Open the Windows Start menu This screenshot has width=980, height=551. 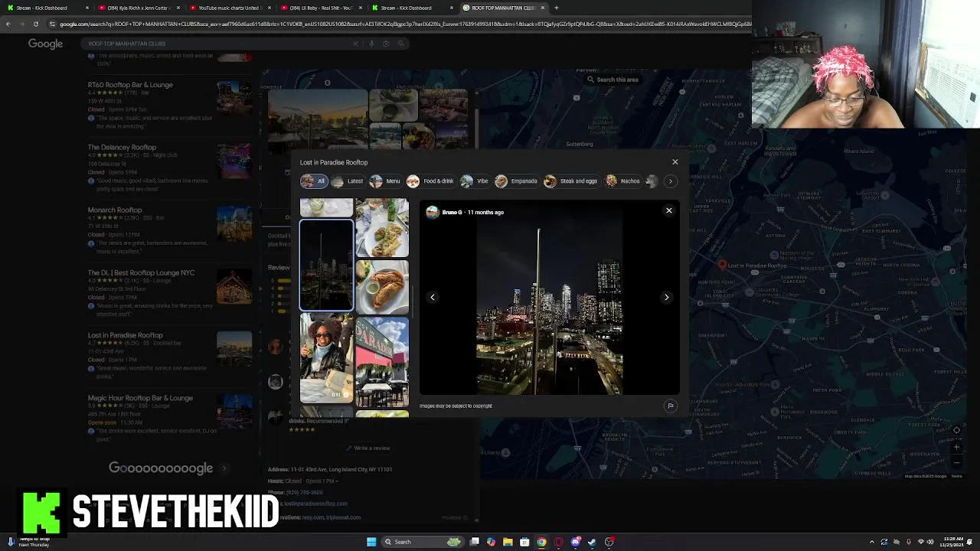tap(371, 542)
